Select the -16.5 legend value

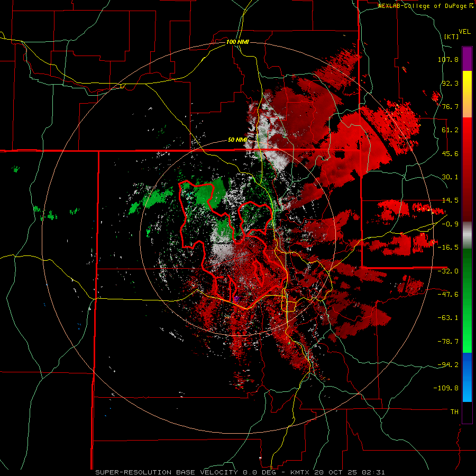[448, 248]
